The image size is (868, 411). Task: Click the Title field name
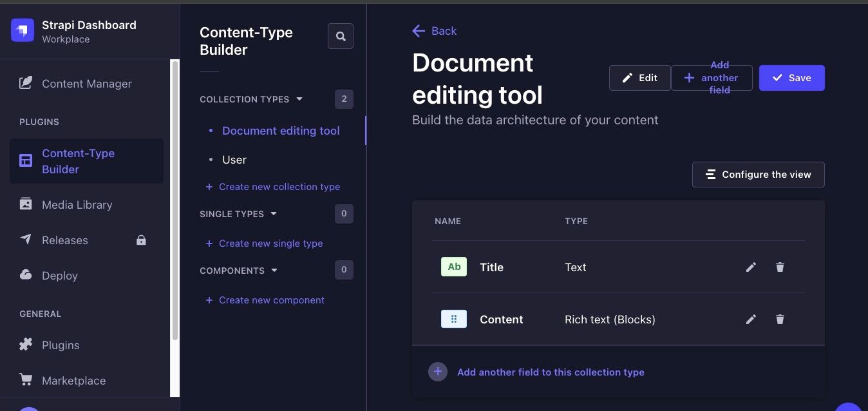coord(491,267)
